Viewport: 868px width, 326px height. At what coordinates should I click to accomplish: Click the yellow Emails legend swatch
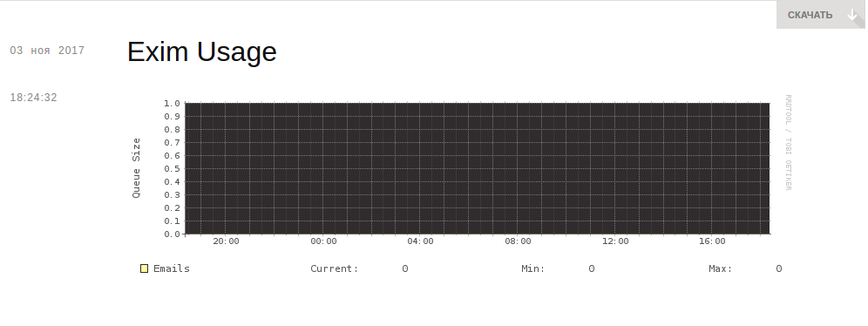144,268
